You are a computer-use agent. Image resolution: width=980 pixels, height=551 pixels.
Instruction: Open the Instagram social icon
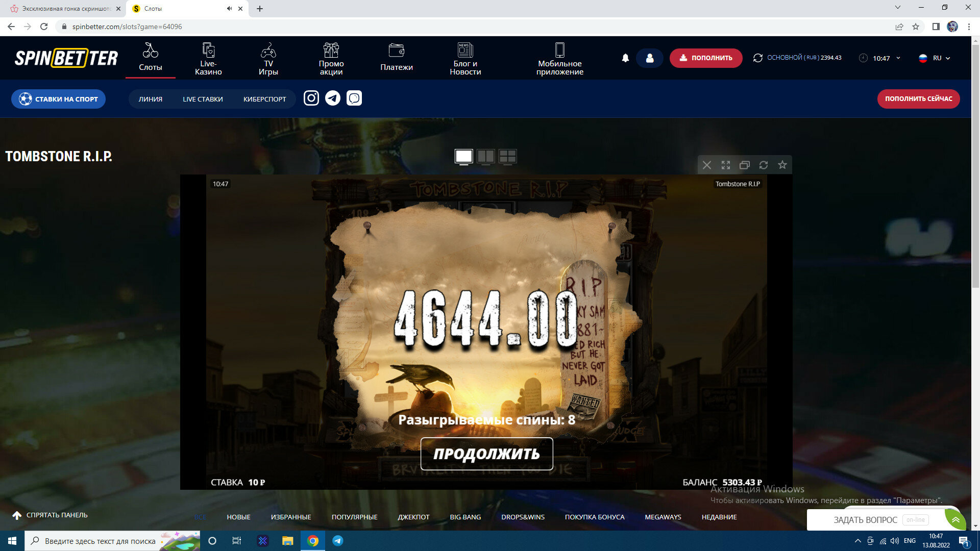(x=311, y=98)
